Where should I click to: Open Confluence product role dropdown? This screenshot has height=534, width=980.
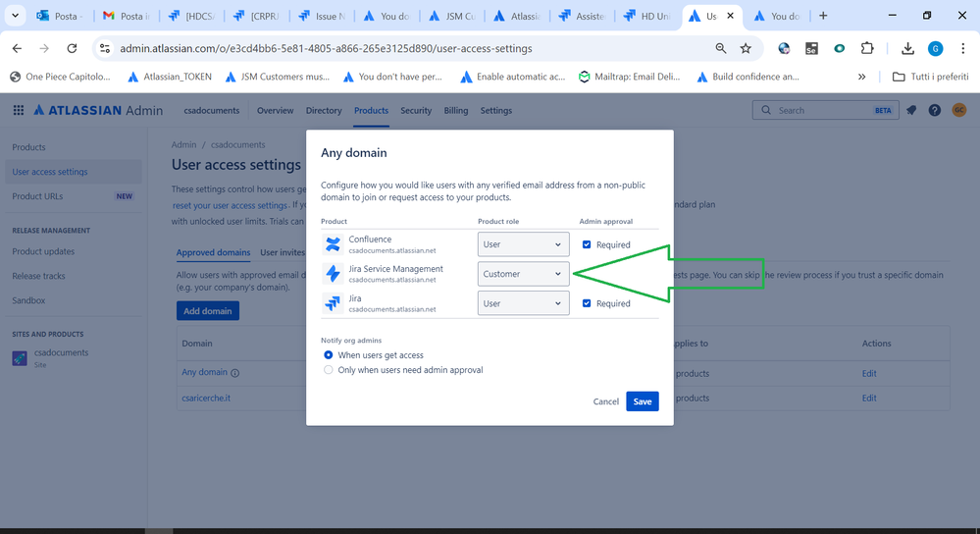tap(523, 244)
